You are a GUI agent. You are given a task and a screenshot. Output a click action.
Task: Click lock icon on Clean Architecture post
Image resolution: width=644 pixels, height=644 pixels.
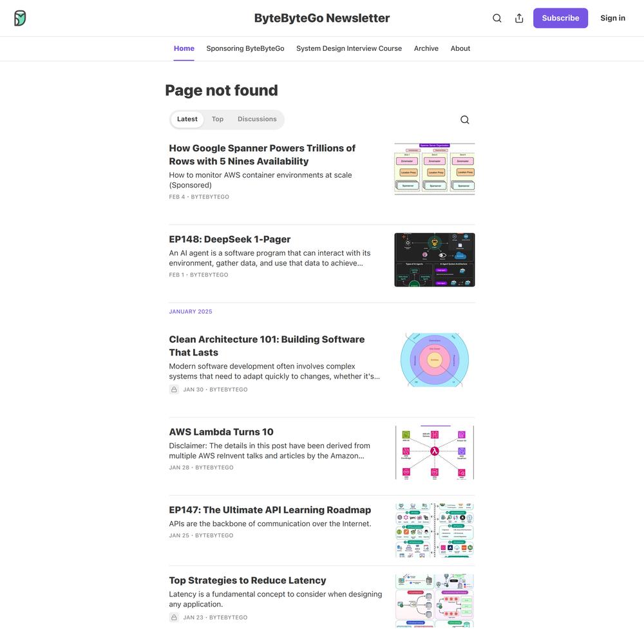pos(174,390)
